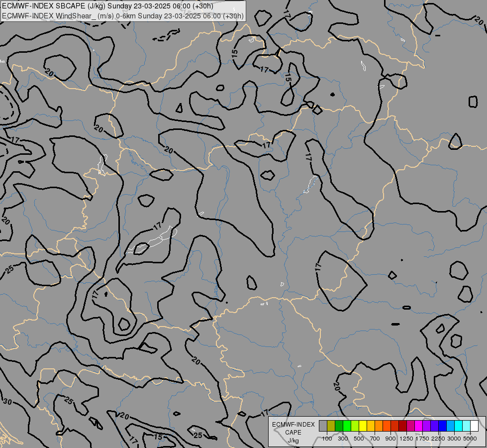Pick the pure yellow swatch after 500
Screen dimensions: 487x448
363,426
